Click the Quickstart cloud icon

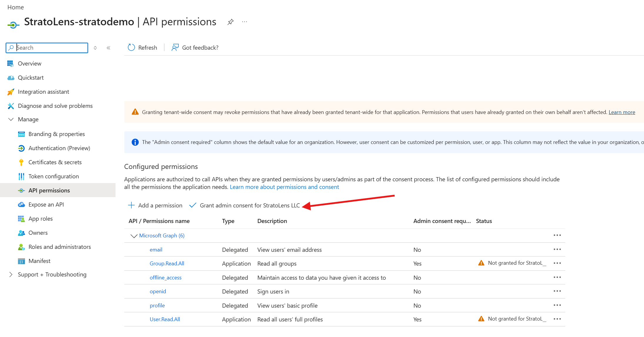[x=11, y=78]
